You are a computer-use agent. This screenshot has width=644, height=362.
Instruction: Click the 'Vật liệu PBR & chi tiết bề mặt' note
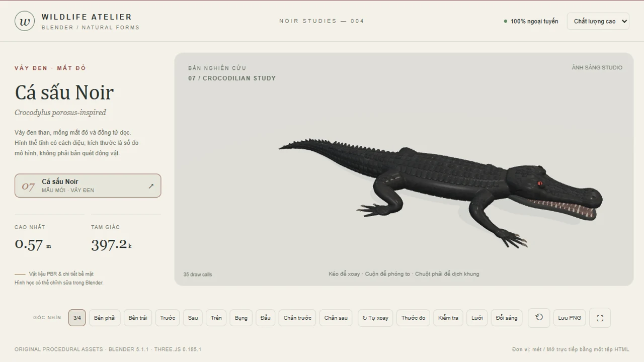[x=61, y=274]
